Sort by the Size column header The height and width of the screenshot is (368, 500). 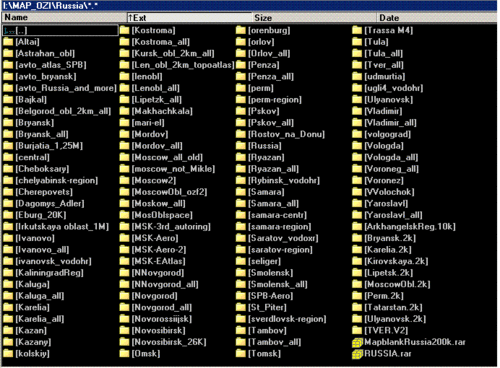pyautogui.click(x=314, y=18)
